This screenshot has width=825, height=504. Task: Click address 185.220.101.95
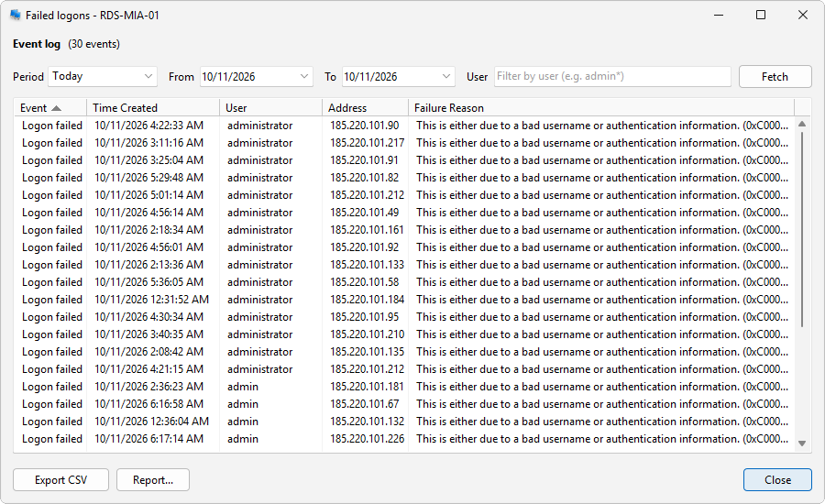pyautogui.click(x=364, y=317)
